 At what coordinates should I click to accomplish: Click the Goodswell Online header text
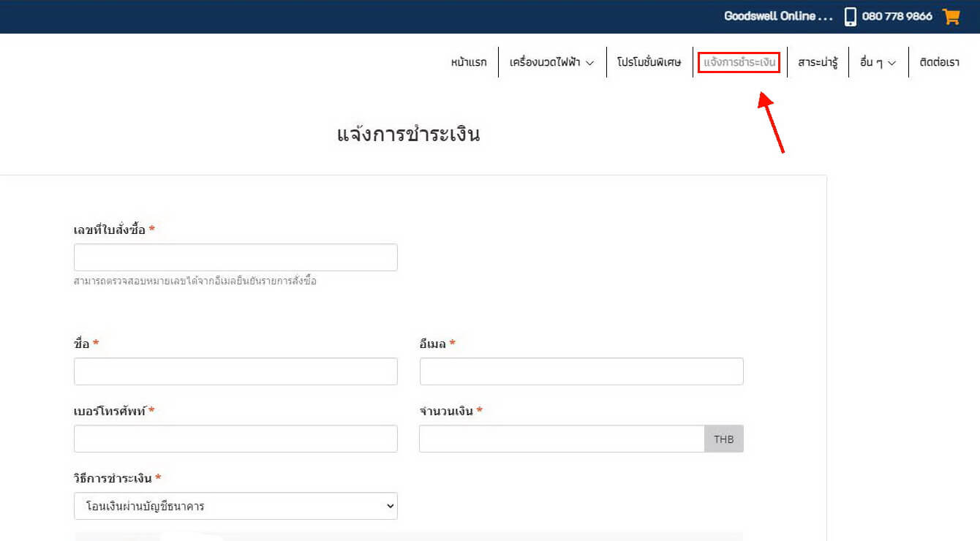coord(777,16)
